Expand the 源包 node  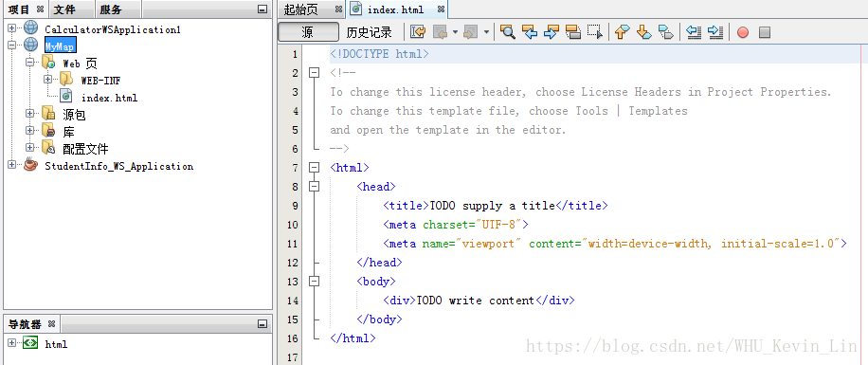[29, 114]
